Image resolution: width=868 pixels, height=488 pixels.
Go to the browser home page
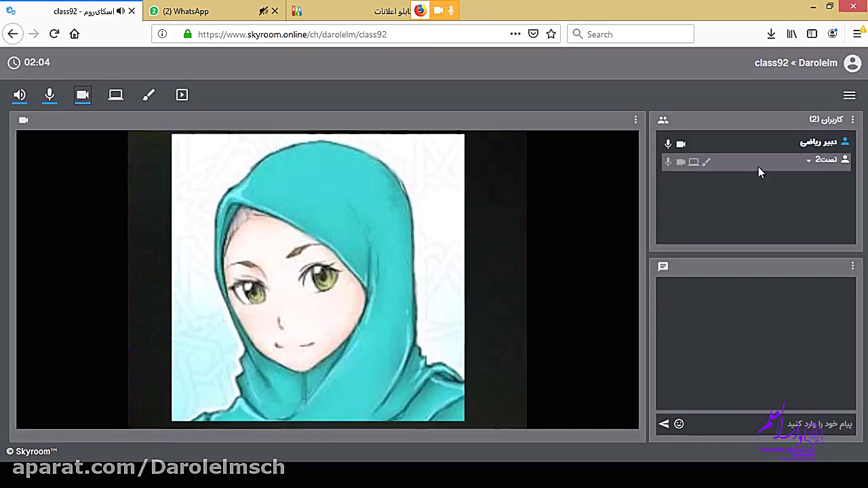coord(75,34)
